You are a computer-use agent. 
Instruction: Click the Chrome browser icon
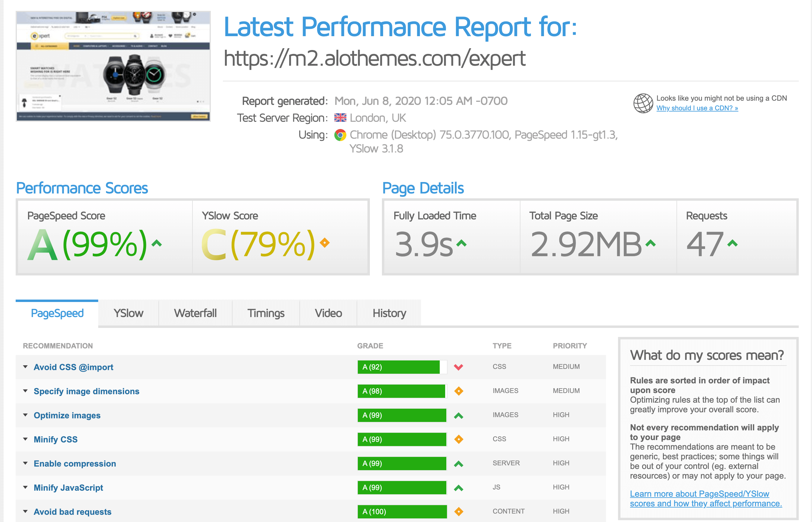click(340, 135)
